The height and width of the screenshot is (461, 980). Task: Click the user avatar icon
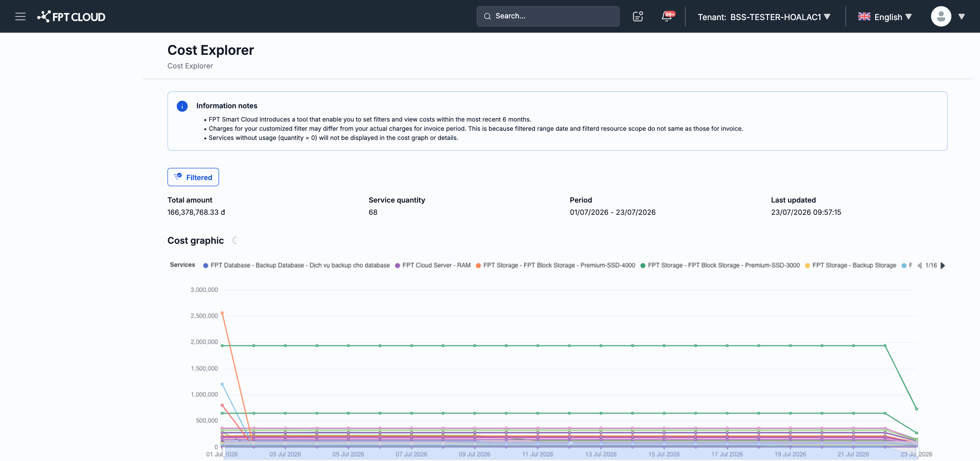coord(941,16)
